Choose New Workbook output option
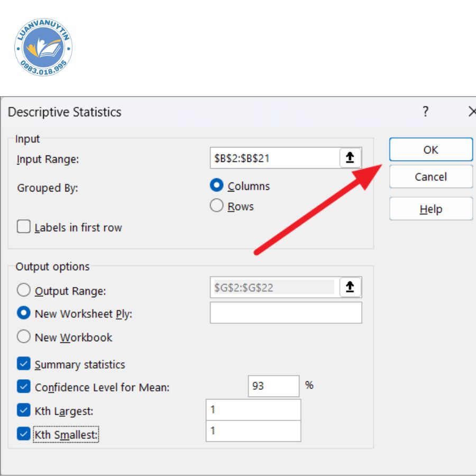This screenshot has width=476, height=476. point(24,337)
